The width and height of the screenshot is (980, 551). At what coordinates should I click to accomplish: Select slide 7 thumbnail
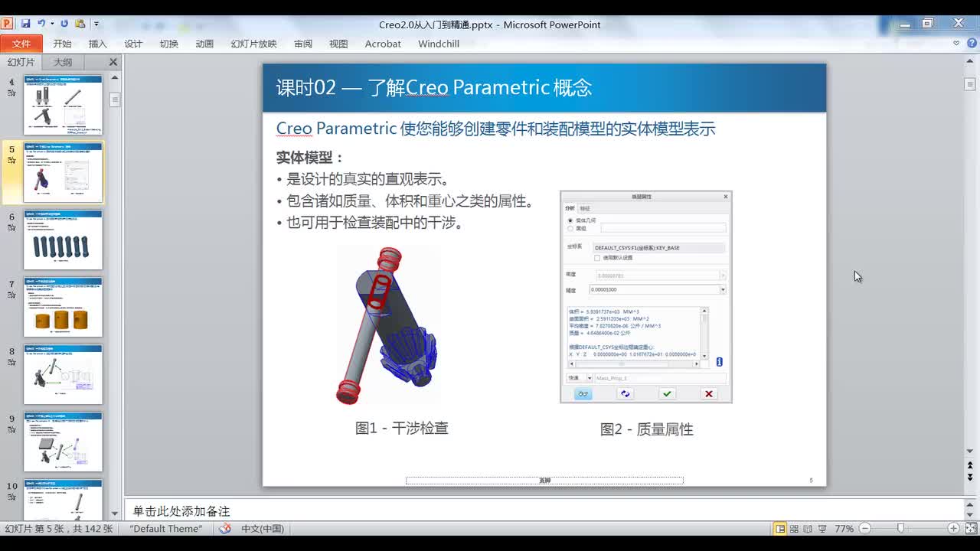[x=63, y=307]
